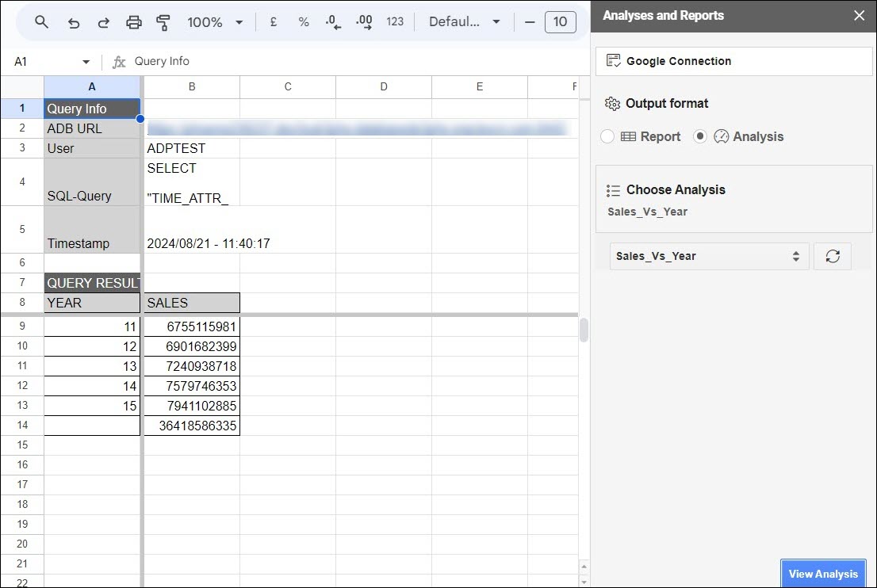This screenshot has width=877, height=588.
Task: Select row 9 header
Action: pos(22,326)
